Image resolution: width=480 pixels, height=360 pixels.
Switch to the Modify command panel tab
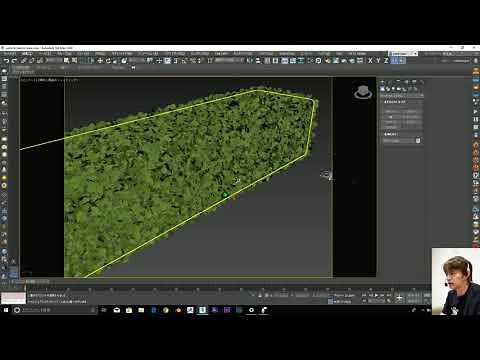(390, 81)
